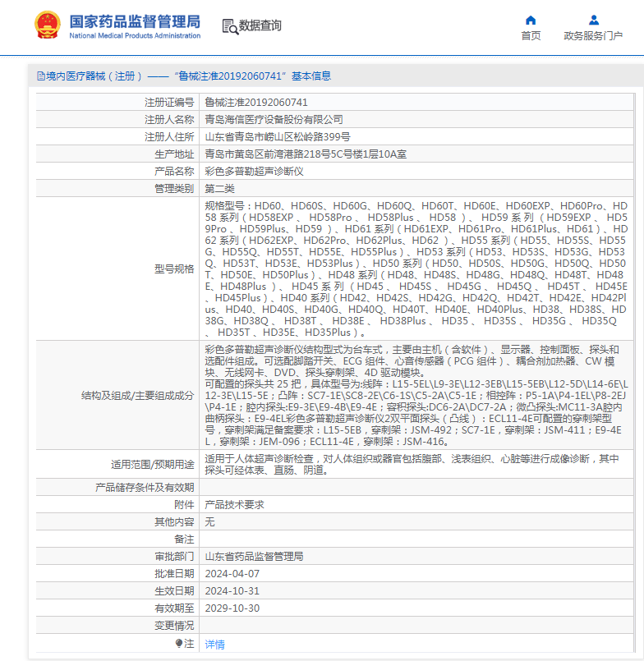Click the 变更情况 row label
The image size is (644, 661).
[x=174, y=626]
